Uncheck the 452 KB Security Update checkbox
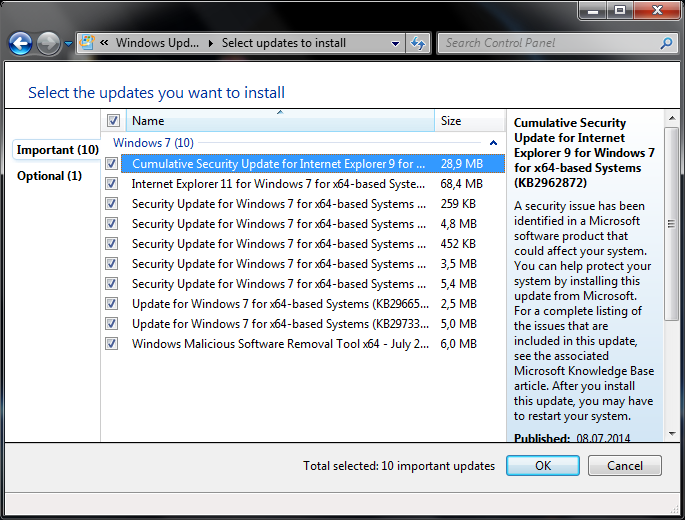Viewport: 685px width, 520px height. coord(111,244)
